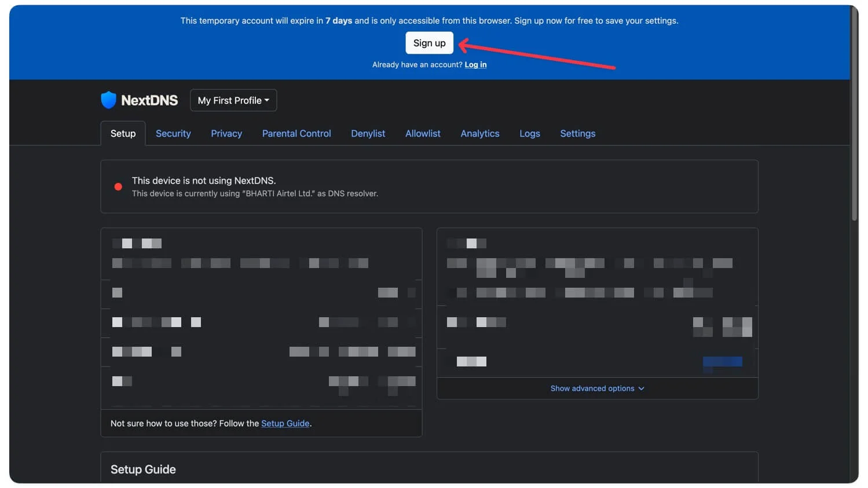Click the 'This device is not using NextDNS.' text
This screenshot has height=488, width=868.
pyautogui.click(x=204, y=181)
